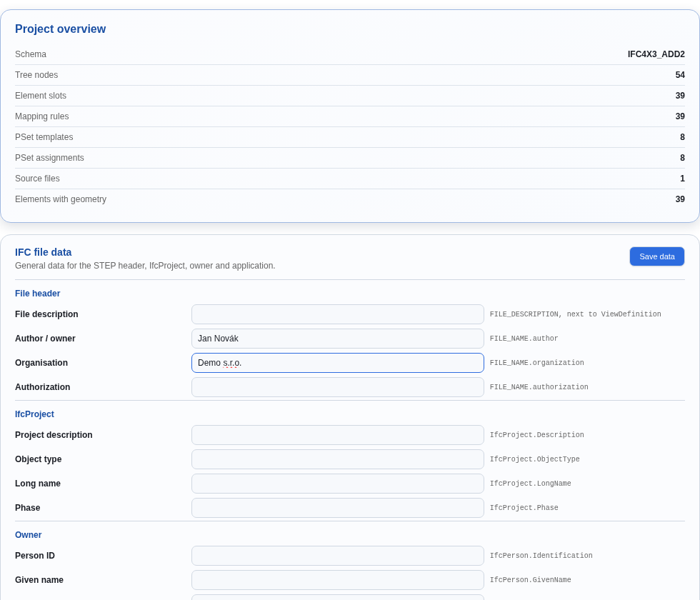Click the IfcProject section title
Viewport: 700px width, 600px height.
[x=34, y=414]
